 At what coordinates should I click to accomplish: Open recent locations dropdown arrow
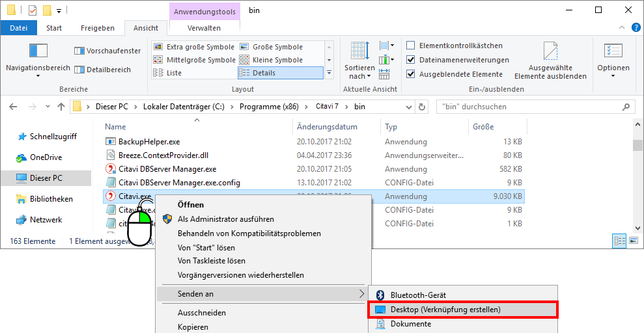click(48, 107)
